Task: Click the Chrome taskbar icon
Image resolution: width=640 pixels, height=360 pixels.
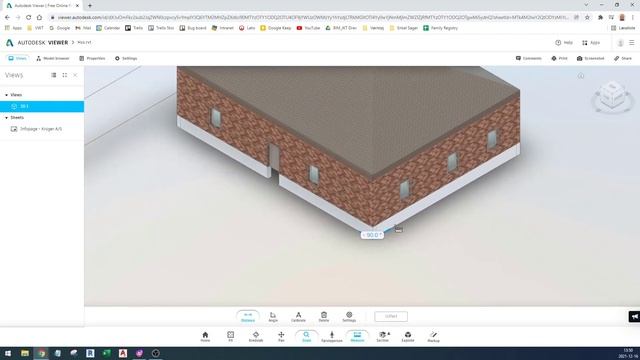Action: pos(41,353)
